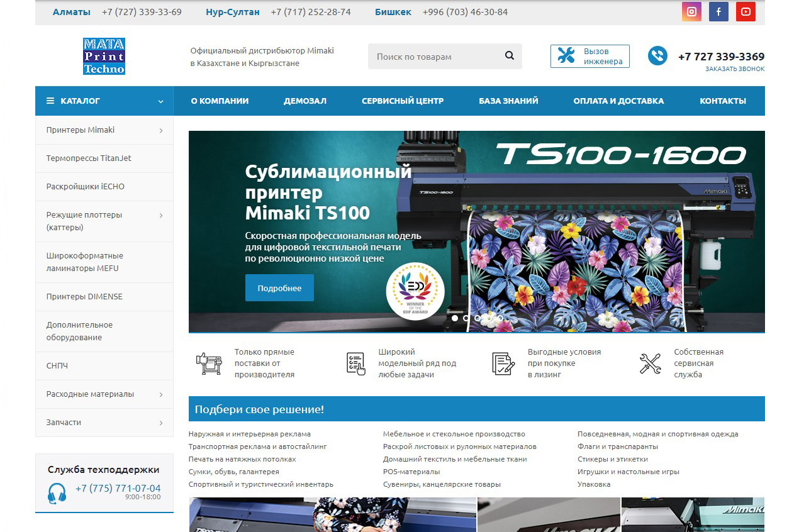The width and height of the screenshot is (799, 532).
Task: Open Печать на натяжных потолках link
Action: tap(242, 459)
